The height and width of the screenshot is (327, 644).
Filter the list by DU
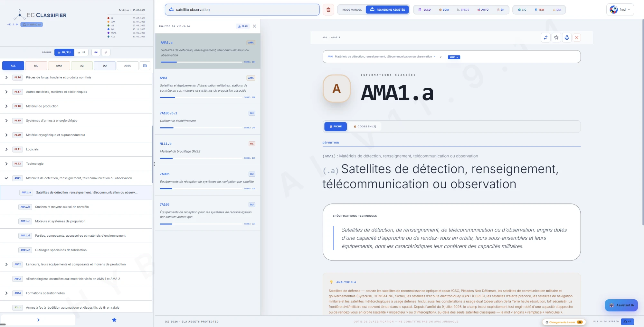[105, 66]
